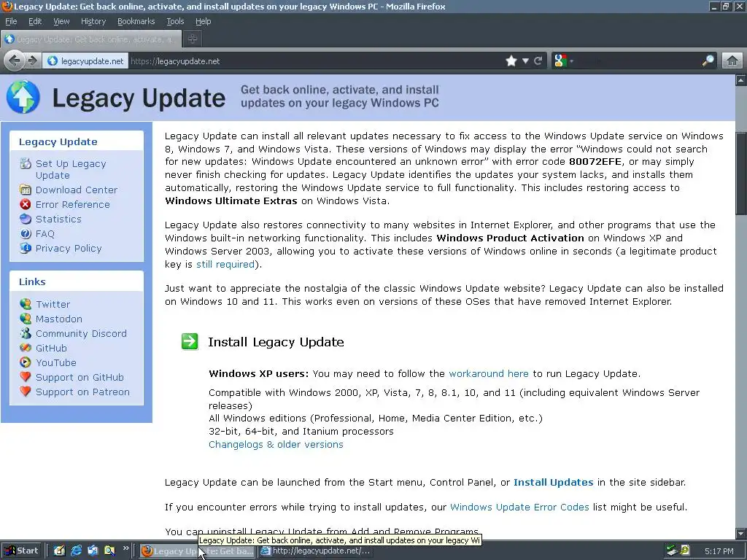Open the Windows Update Error Codes link

pyautogui.click(x=519, y=507)
